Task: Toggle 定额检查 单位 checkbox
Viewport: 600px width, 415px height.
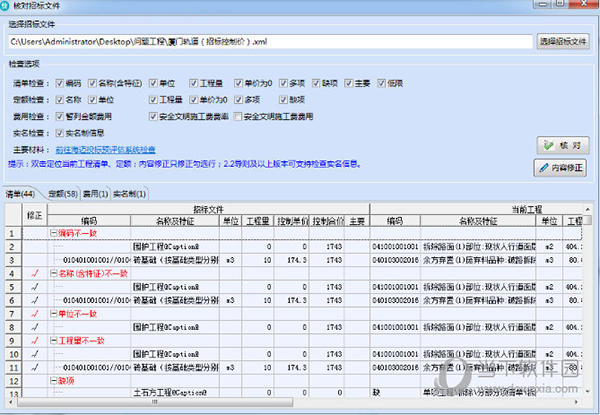Action: (x=92, y=99)
